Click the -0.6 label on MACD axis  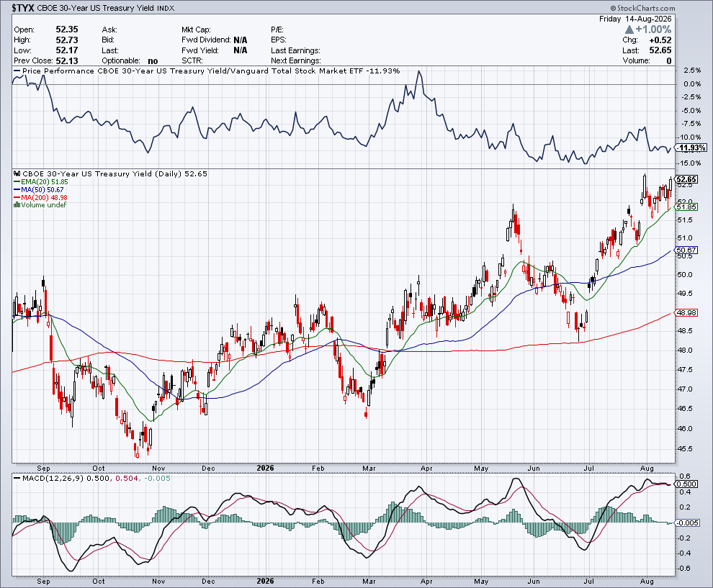[685, 568]
